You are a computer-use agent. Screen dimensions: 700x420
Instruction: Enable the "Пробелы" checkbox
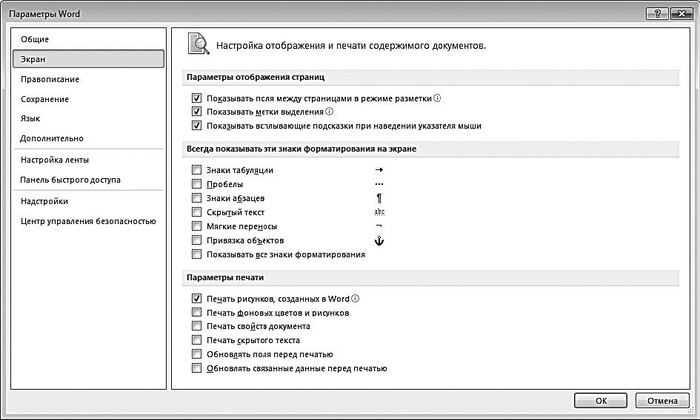[x=196, y=184]
